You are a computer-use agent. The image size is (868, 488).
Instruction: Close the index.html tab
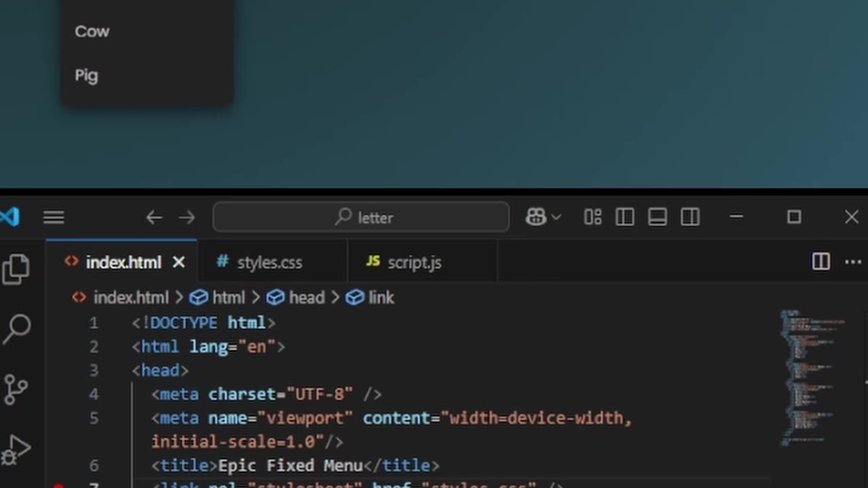(178, 262)
